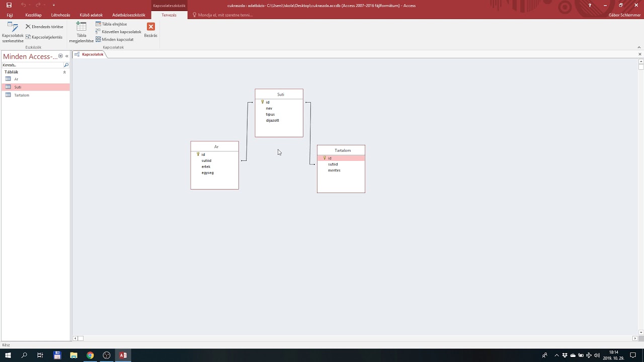This screenshot has width=644, height=362.
Task: Select the Ar table in navigation pane
Action: pyautogui.click(x=35, y=79)
